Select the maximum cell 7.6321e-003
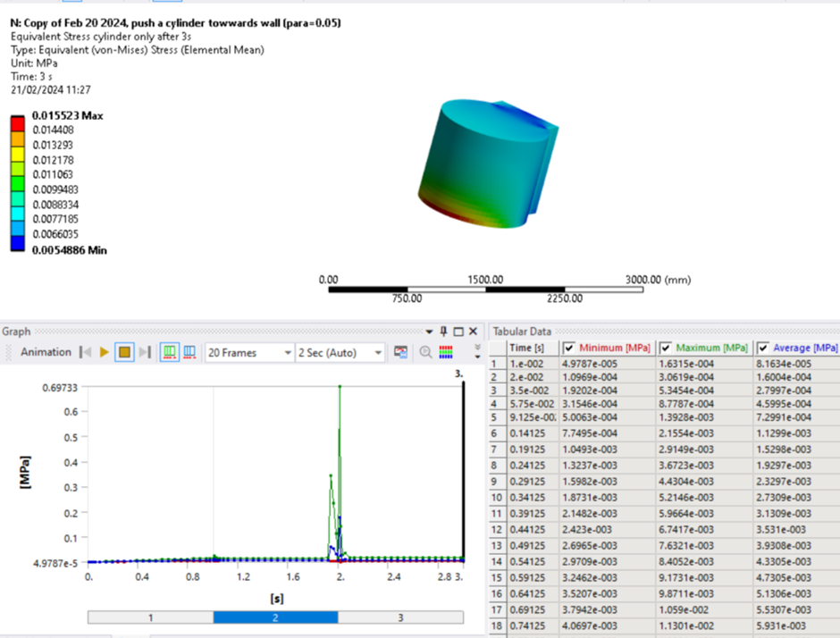The height and width of the screenshot is (638, 840). pyautogui.click(x=705, y=546)
